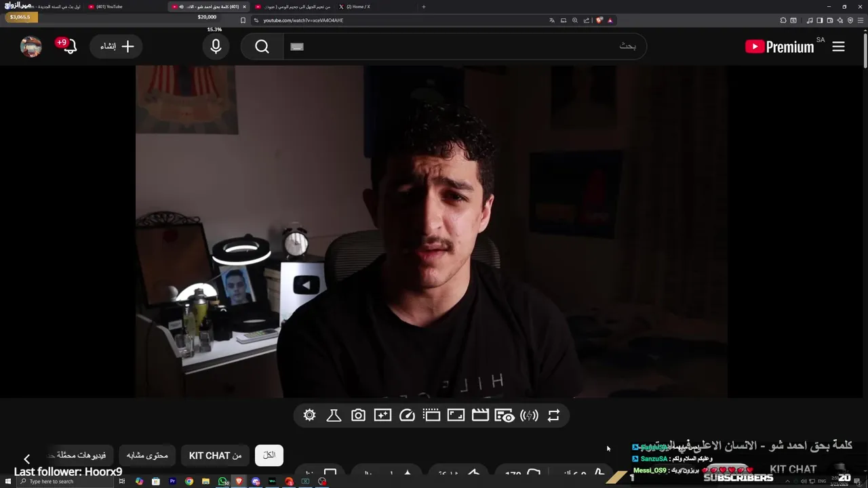Open a new browser tab with plus
Viewport: 868px width, 488px height.
click(424, 7)
